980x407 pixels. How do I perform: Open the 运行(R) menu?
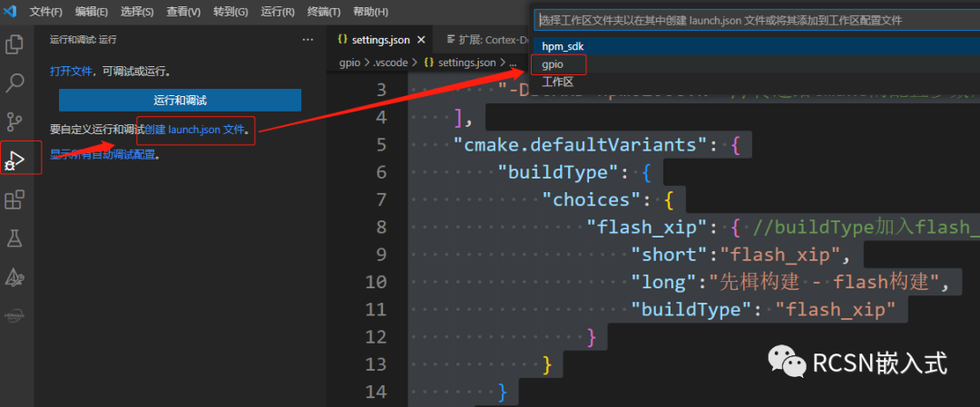278,12
